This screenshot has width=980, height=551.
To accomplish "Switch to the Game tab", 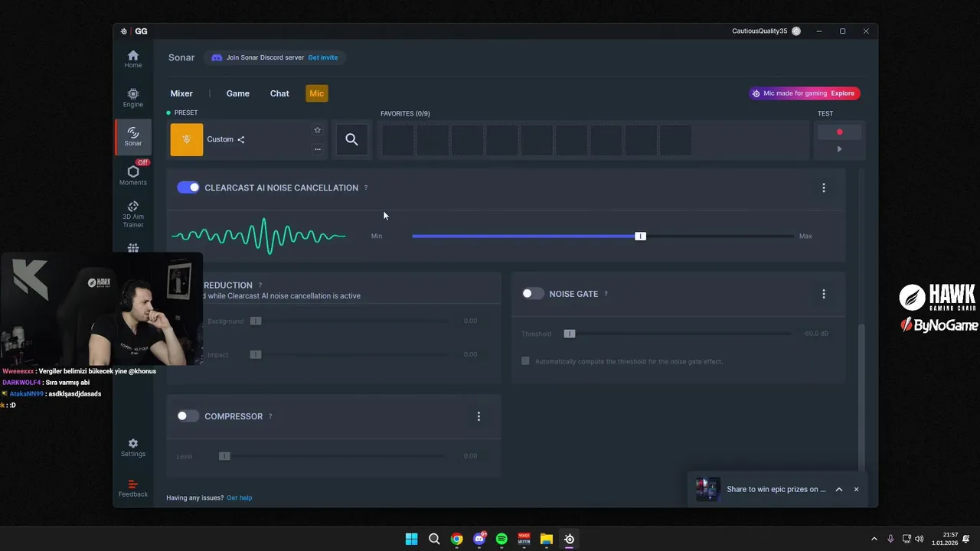I will point(238,93).
